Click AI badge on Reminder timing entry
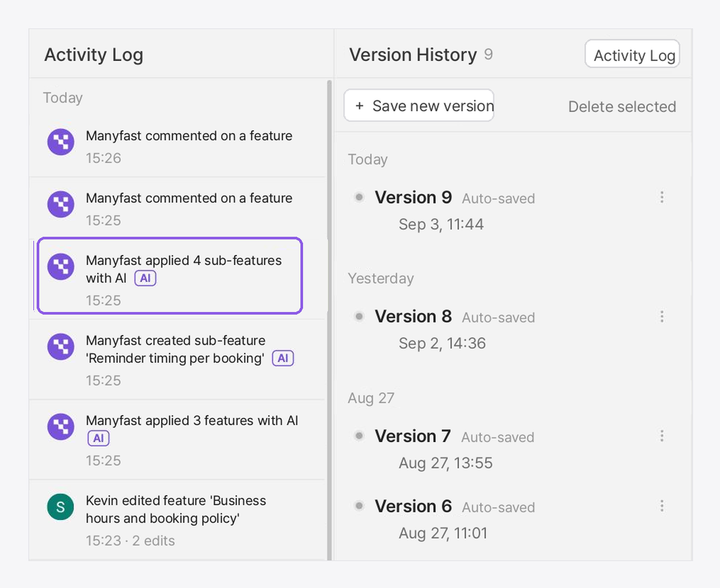Screen dimensions: 720x588 tap(283, 358)
